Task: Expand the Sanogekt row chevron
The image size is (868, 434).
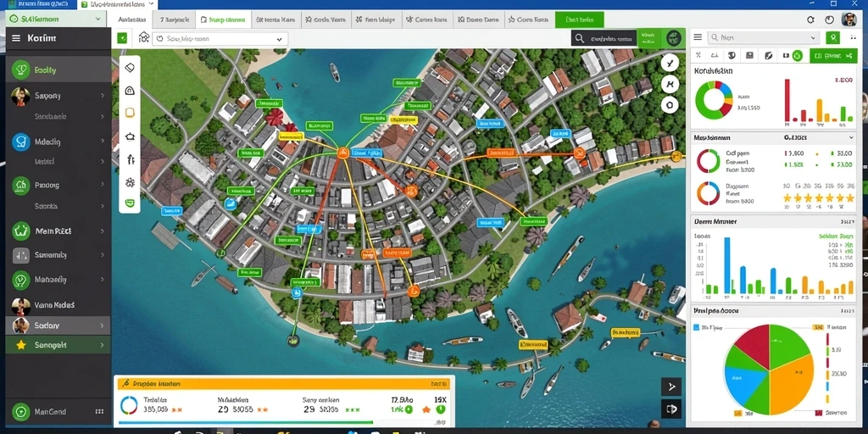Action: coord(103,345)
